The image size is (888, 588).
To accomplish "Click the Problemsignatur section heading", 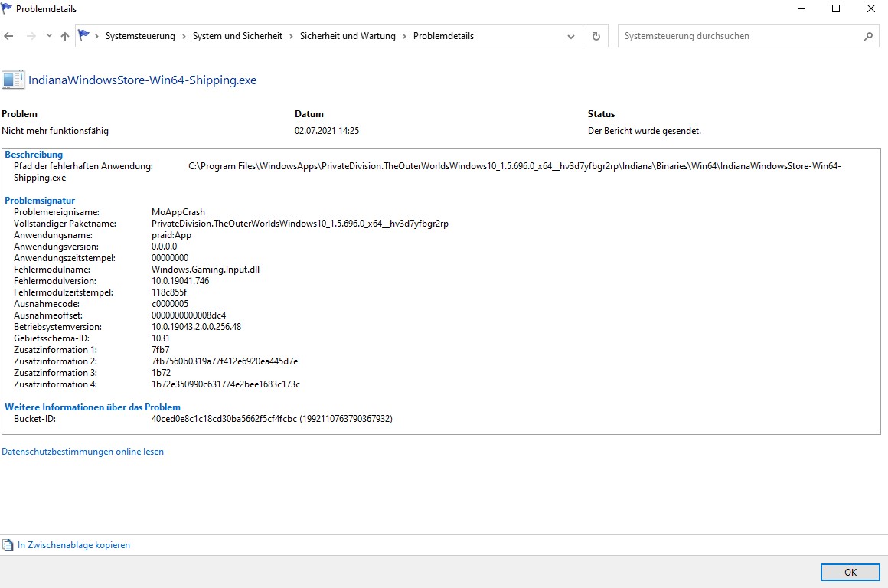I will tap(40, 201).
